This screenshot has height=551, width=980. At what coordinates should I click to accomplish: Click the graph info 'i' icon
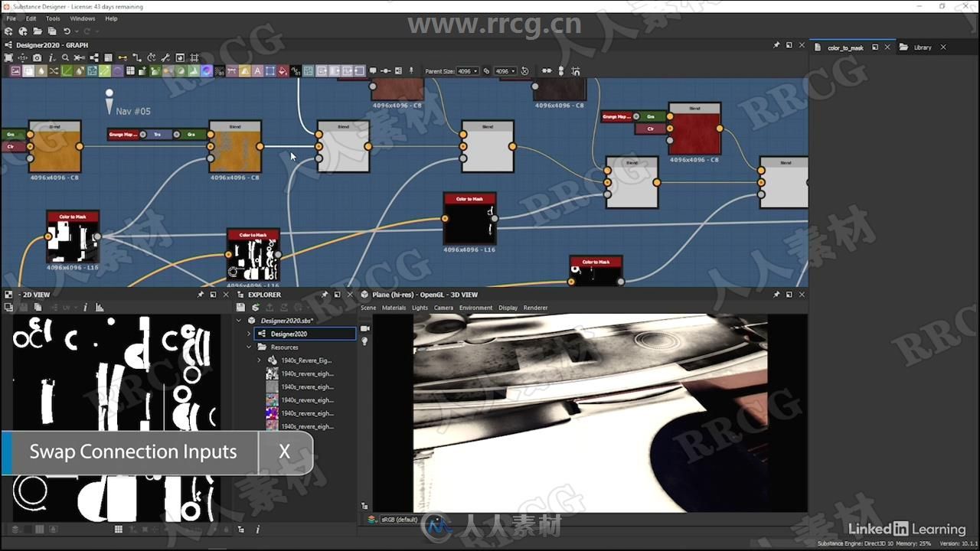(x=51, y=58)
